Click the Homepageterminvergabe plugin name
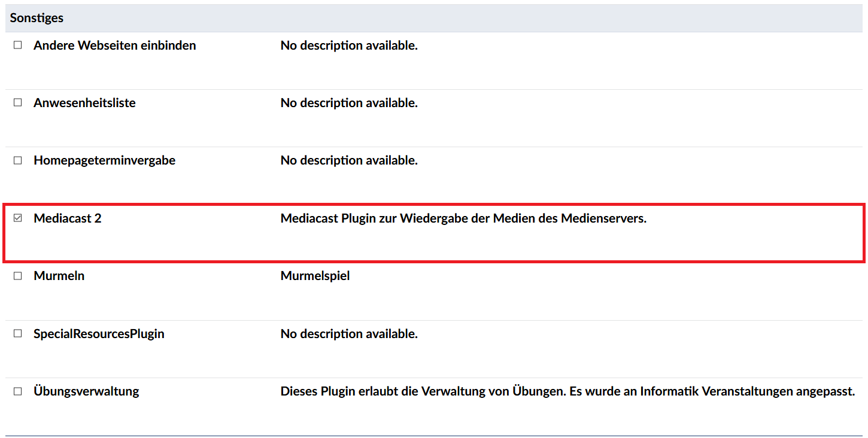 pyautogui.click(x=104, y=160)
